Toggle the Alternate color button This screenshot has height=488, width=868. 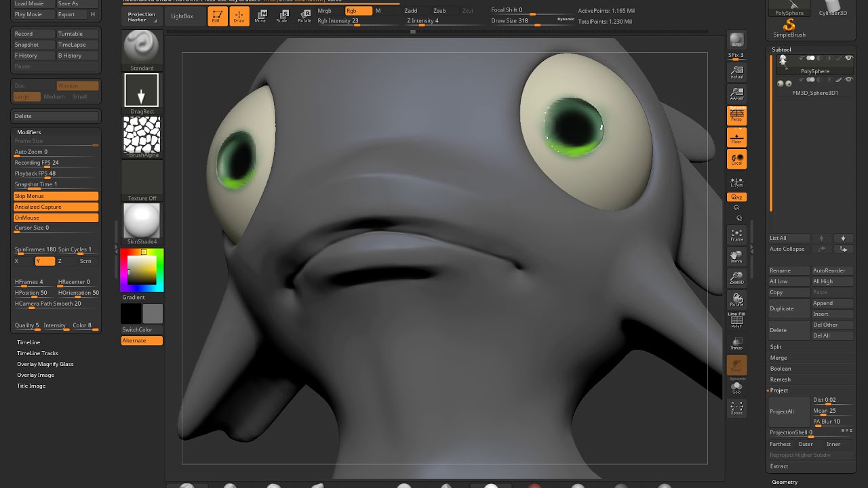tap(142, 340)
